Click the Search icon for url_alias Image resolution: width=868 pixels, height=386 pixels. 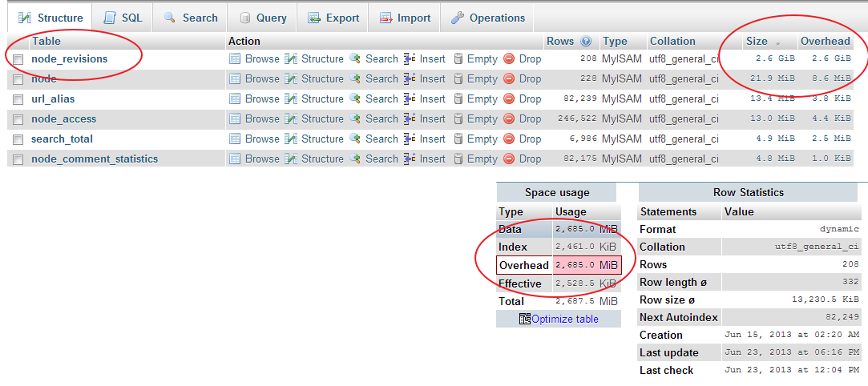pos(355,99)
